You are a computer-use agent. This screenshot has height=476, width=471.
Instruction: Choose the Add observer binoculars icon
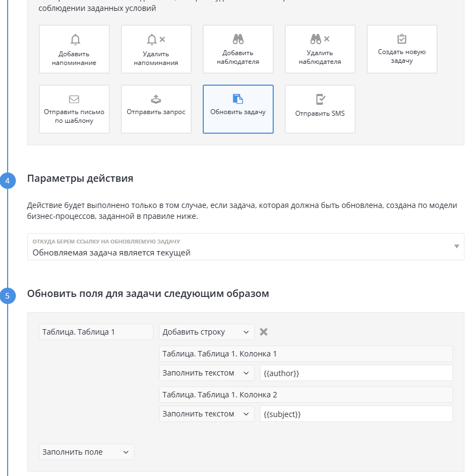238,39
